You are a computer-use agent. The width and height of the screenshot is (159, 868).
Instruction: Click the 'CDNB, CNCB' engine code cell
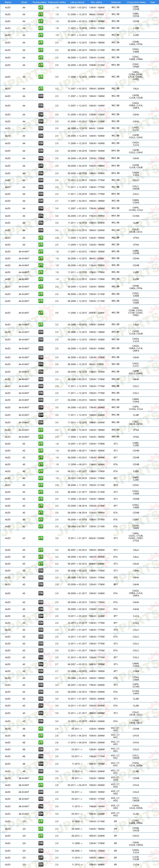coord(136,829)
